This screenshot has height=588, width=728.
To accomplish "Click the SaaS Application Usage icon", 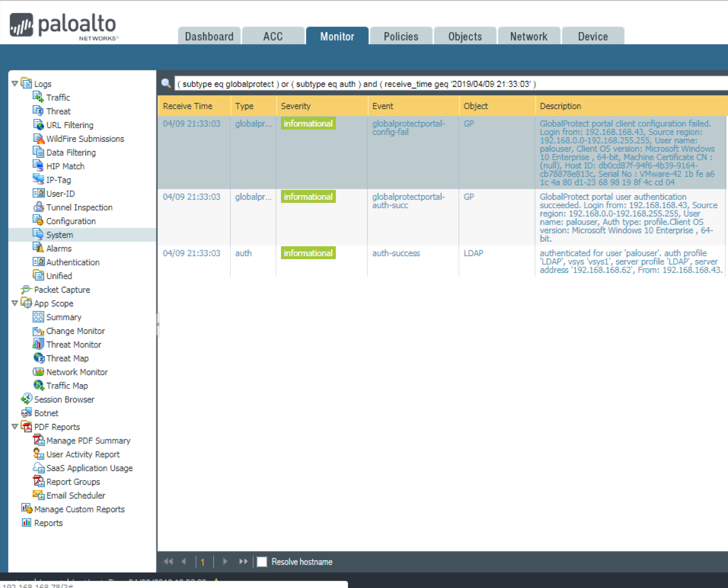I will click(38, 468).
